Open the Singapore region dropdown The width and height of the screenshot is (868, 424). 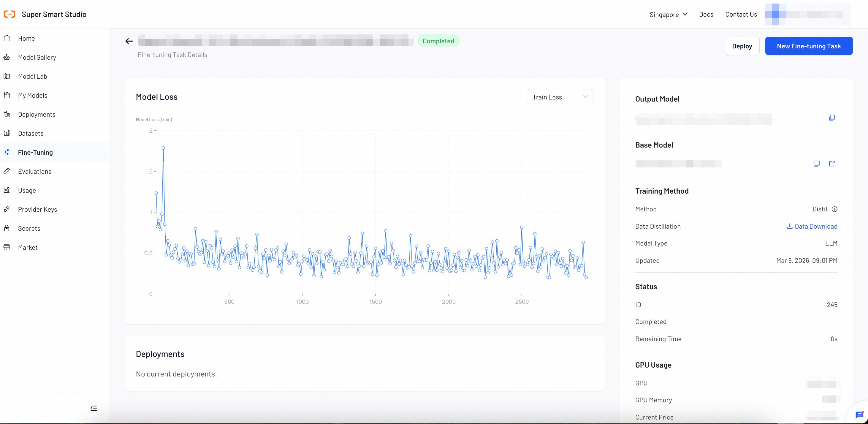(669, 15)
